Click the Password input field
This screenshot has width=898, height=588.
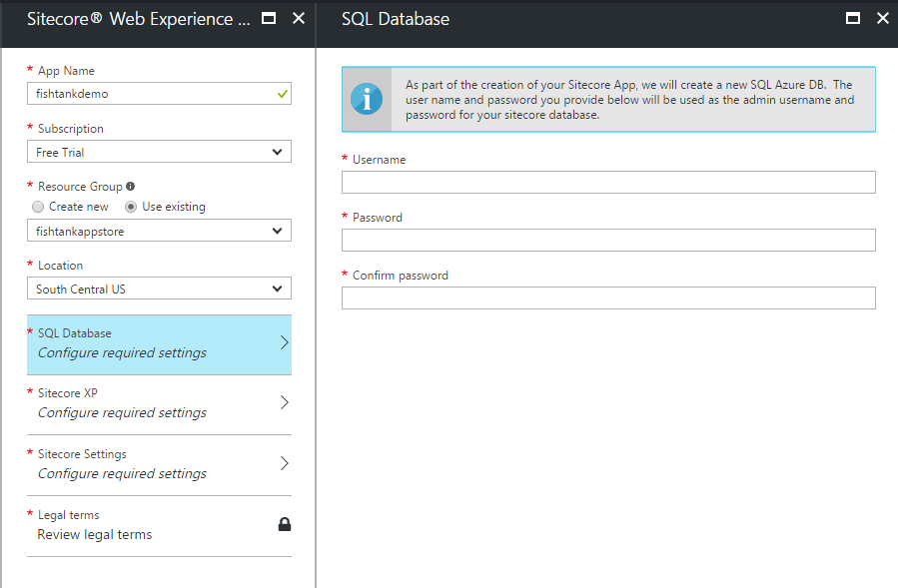[608, 240]
